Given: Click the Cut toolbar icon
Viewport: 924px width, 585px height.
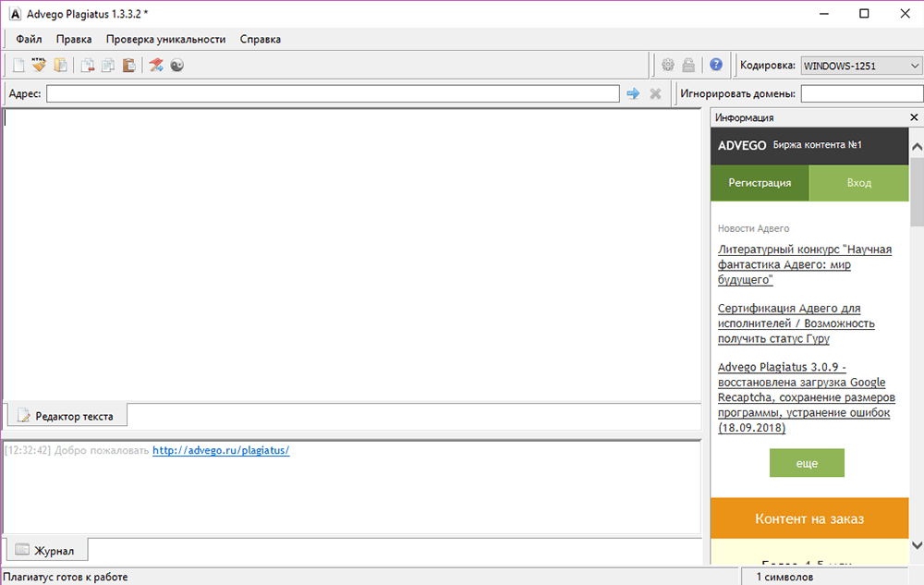Looking at the screenshot, I should [87, 65].
